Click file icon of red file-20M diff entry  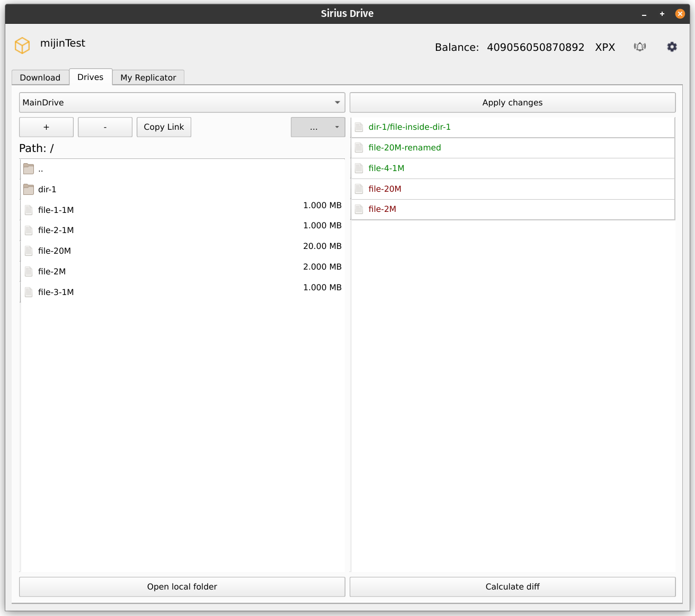click(359, 189)
